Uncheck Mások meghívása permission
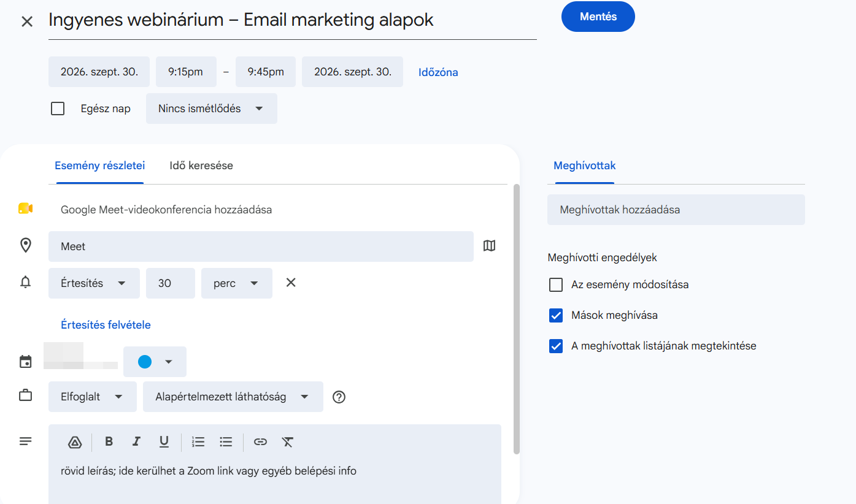The width and height of the screenshot is (856, 504). pyautogui.click(x=556, y=315)
